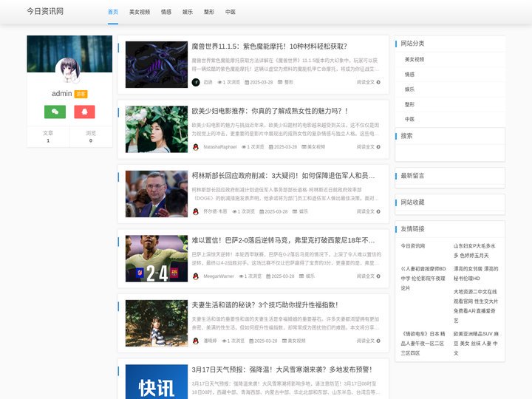Open 情感 navigation tab
Viewport: 532px width, 399px height.
pyautogui.click(x=166, y=12)
